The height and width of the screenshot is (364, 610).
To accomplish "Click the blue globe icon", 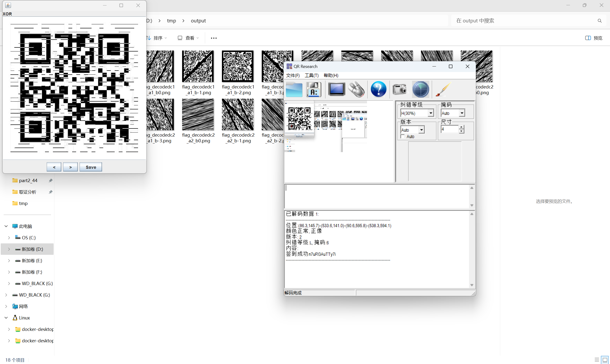I will click(421, 90).
